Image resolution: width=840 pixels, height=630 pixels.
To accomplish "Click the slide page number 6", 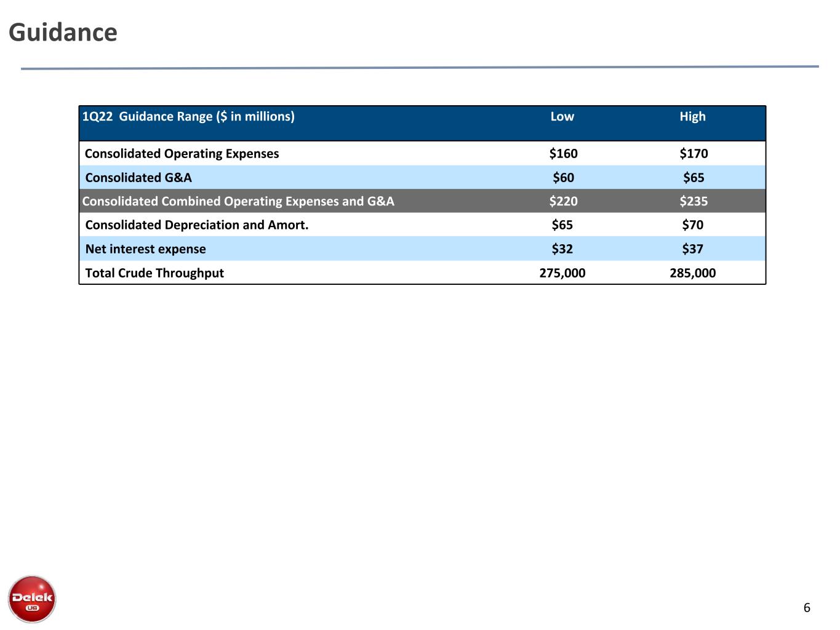I will 807,608.
